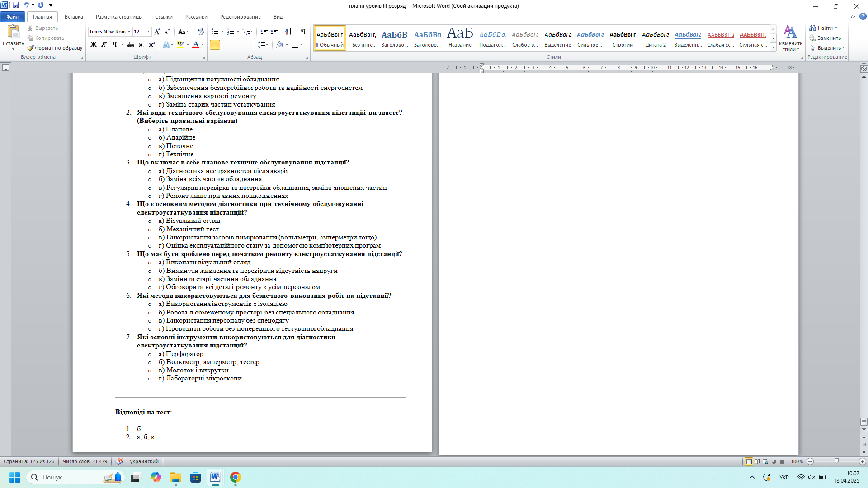Toggle the show paragraph marks icon
Viewport: 868px width, 488px height.
point(303,32)
